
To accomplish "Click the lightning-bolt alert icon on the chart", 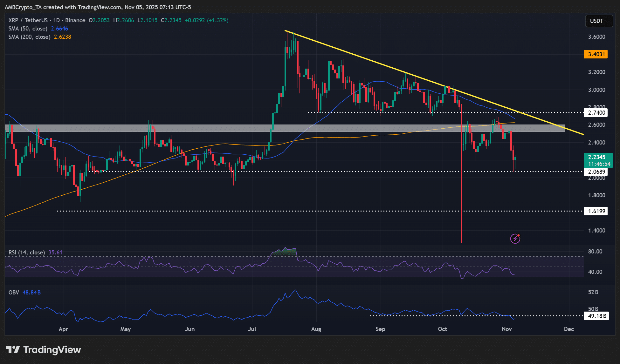I will pos(516,238).
